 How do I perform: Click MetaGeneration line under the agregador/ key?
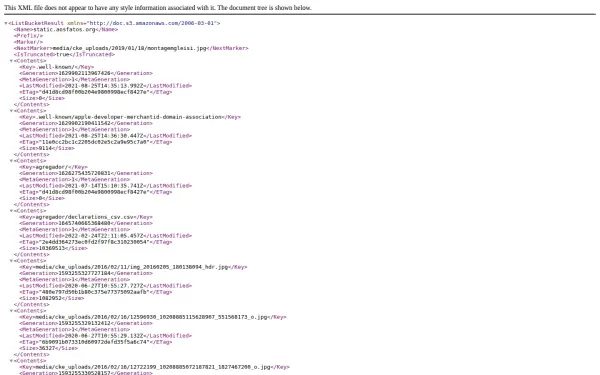tap(75, 179)
